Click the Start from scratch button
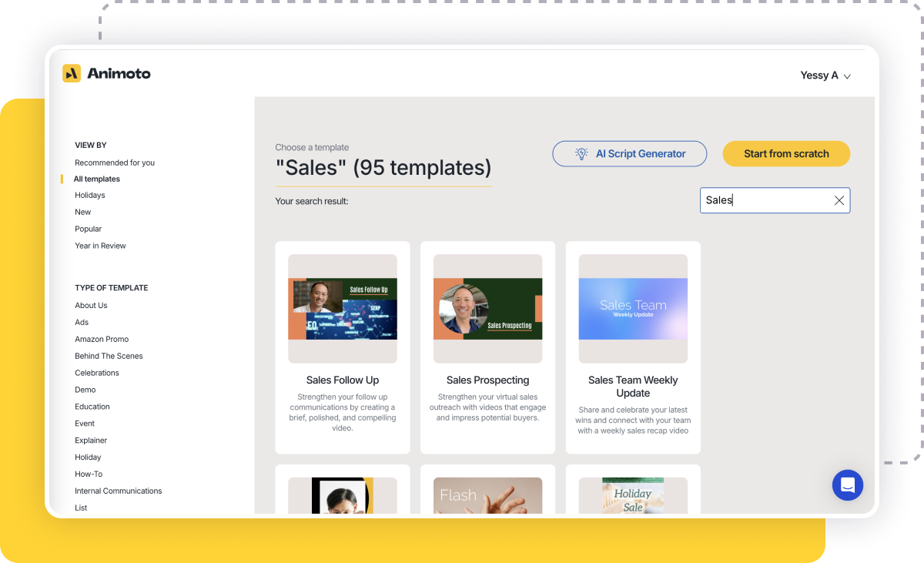924x563 pixels. [x=786, y=153]
